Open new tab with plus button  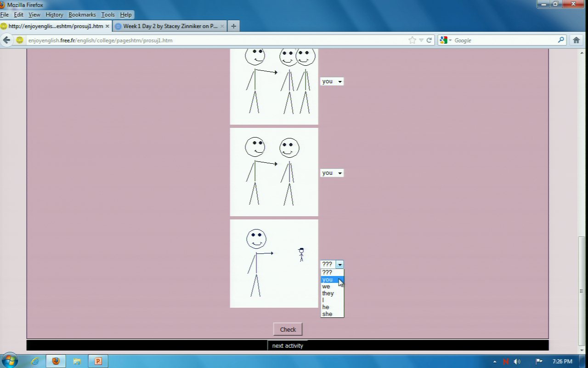tap(233, 26)
